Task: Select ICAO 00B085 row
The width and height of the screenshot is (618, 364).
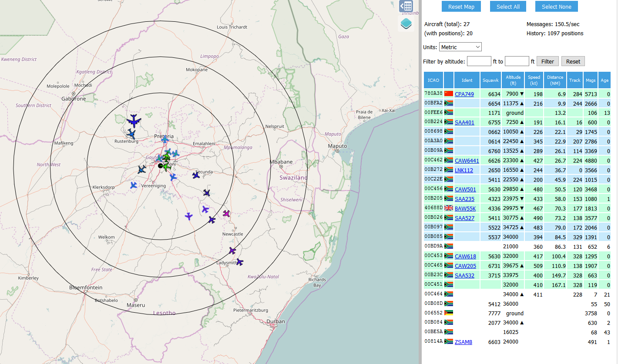Action: pyautogui.click(x=517, y=237)
